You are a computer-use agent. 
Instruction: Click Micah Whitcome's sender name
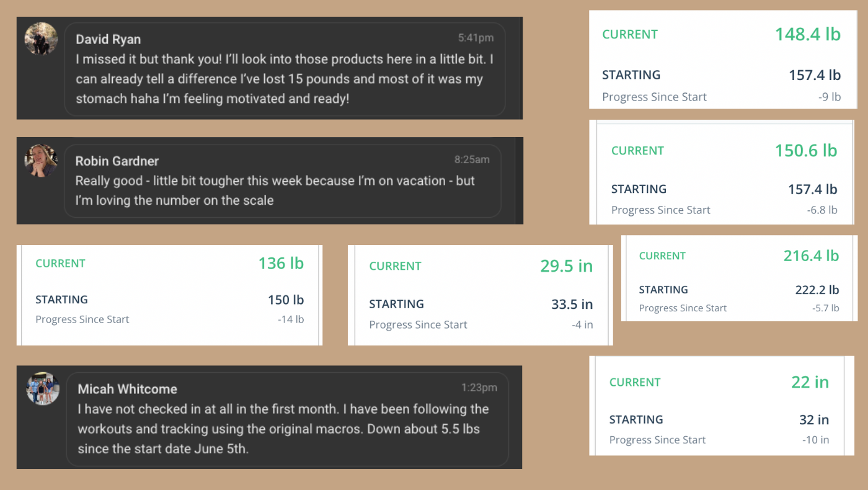pyautogui.click(x=128, y=389)
